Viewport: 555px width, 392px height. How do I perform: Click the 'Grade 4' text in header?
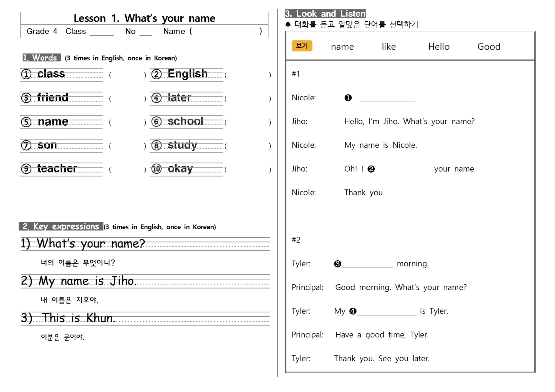42,31
